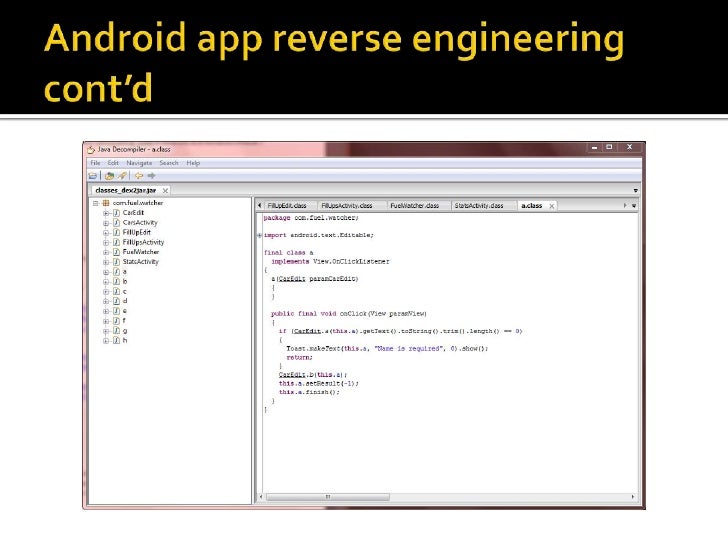Screen dimensions: 728x546
Task: Open the jar panel dropdown arrow
Action: coord(636,190)
